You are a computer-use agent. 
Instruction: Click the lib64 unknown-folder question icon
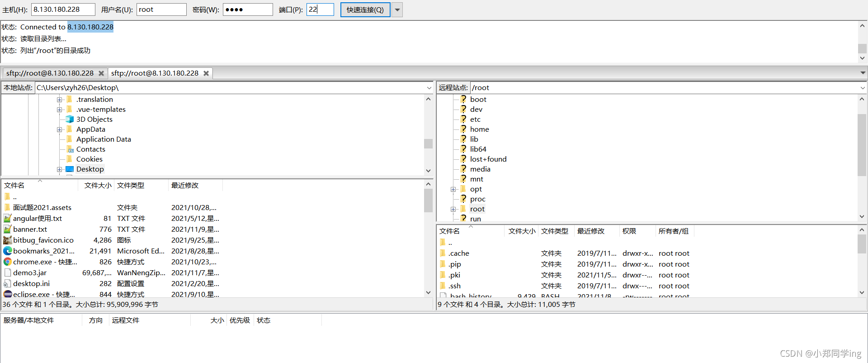coord(463,149)
